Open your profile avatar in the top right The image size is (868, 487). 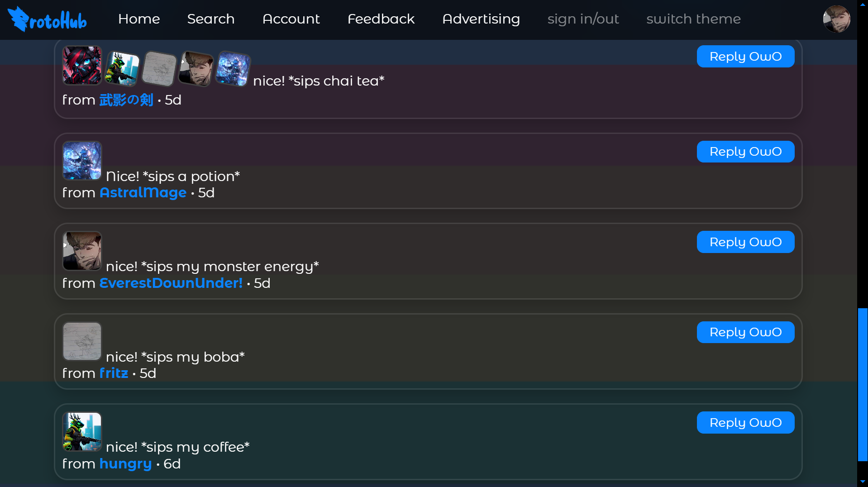pos(837,19)
